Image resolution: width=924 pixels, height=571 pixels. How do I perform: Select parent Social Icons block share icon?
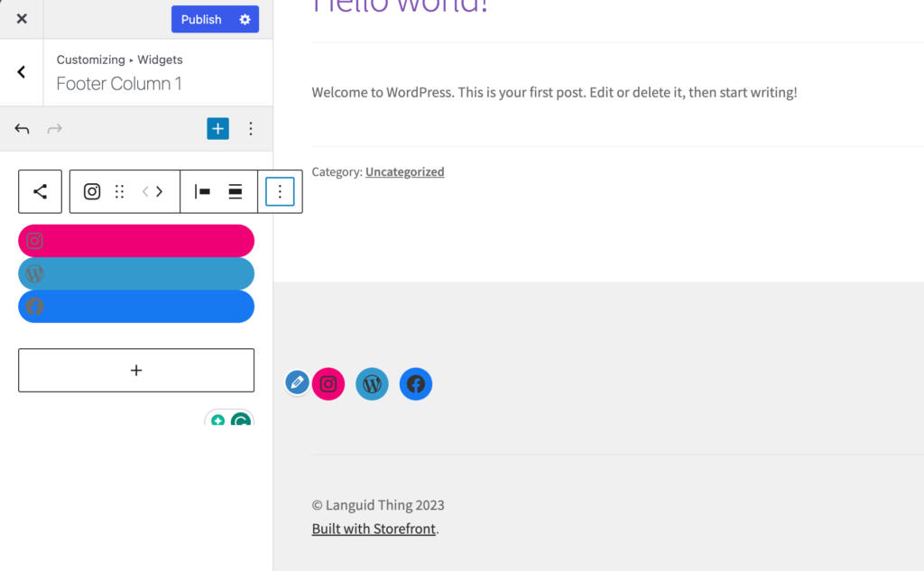pyautogui.click(x=40, y=191)
